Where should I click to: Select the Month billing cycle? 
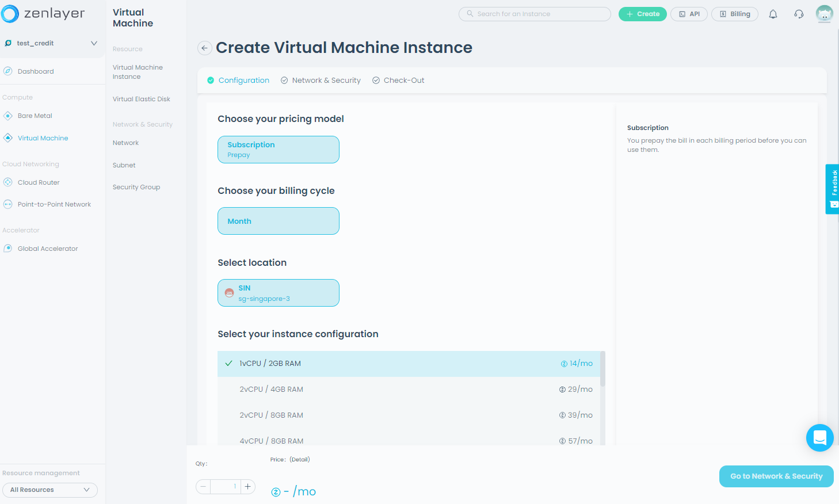coord(279,221)
